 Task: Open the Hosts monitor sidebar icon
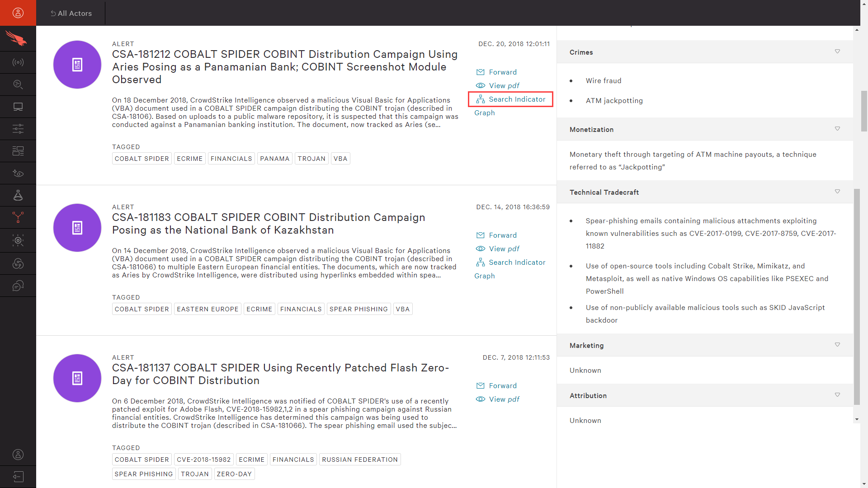click(x=18, y=107)
